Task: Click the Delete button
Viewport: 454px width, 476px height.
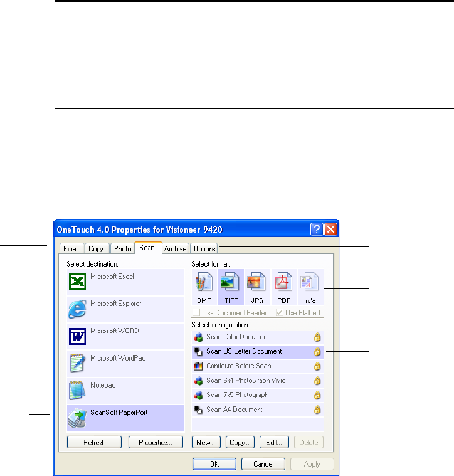Action: (x=309, y=442)
